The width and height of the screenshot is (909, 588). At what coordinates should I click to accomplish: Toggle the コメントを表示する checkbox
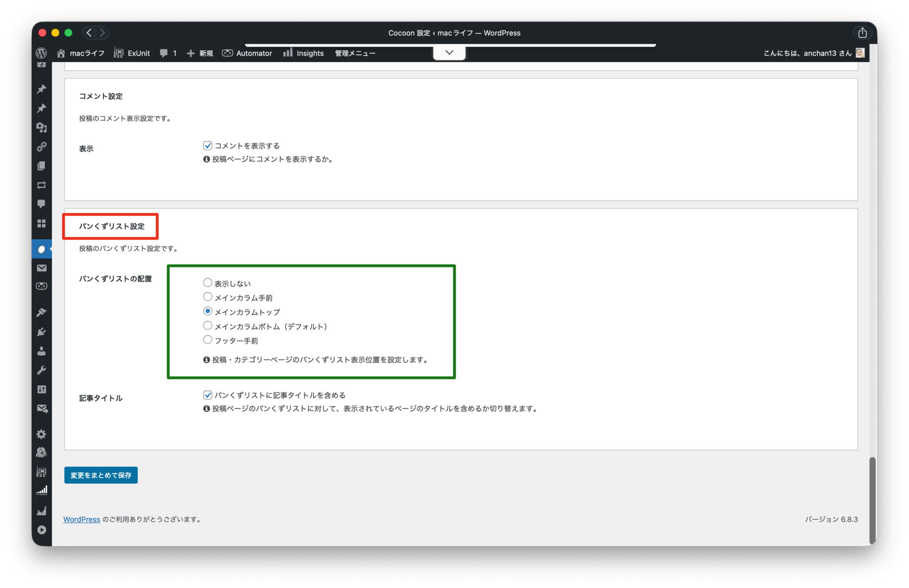click(x=207, y=145)
